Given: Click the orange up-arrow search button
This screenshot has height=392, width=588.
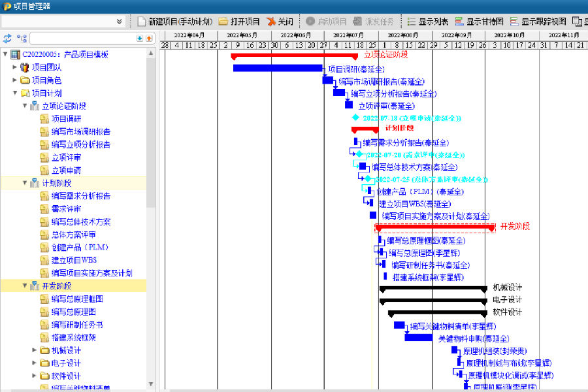Looking at the screenshot, I should tap(149, 39).
